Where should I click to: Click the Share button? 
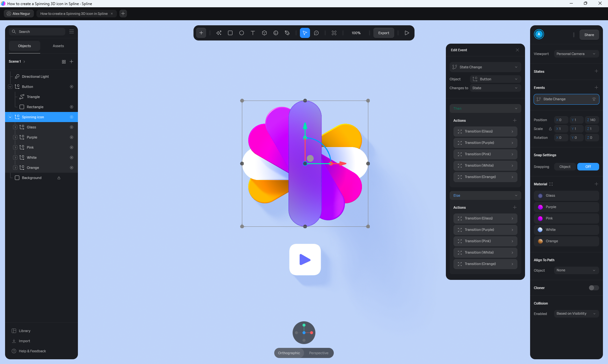pos(589,35)
